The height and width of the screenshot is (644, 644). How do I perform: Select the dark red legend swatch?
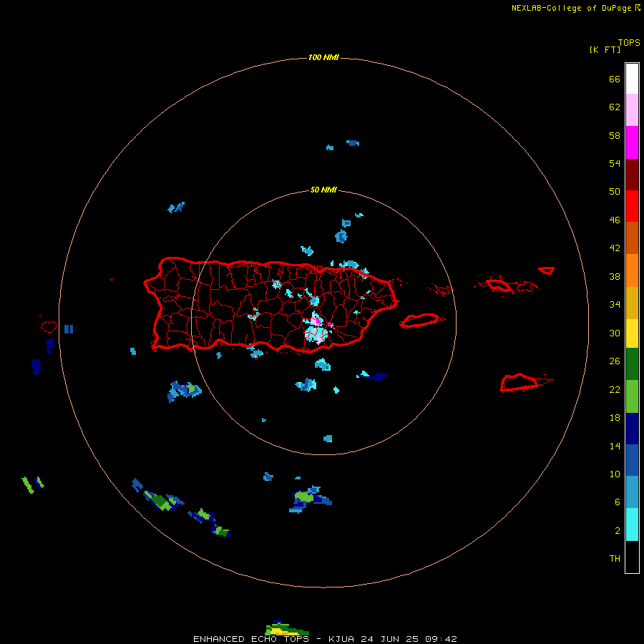[632, 174]
